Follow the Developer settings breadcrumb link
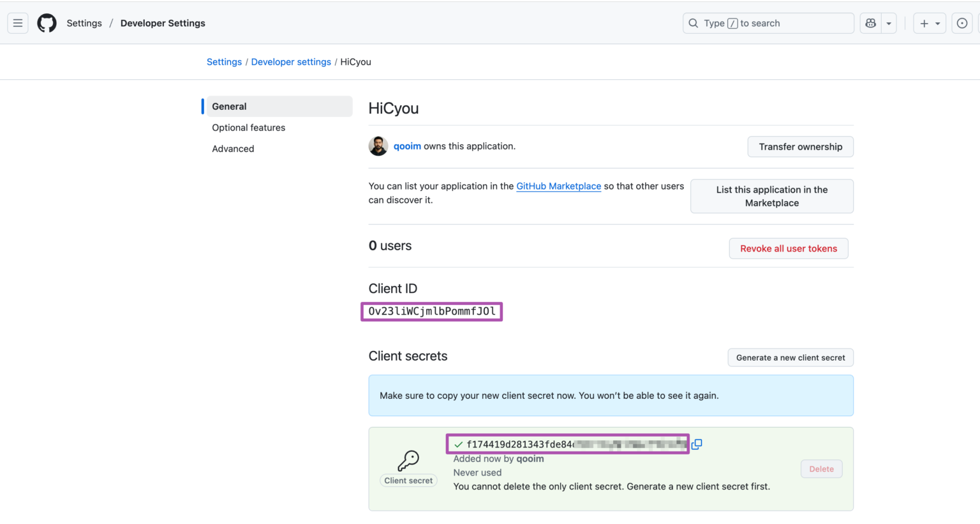Viewport: 980px width, 524px height. pos(291,62)
